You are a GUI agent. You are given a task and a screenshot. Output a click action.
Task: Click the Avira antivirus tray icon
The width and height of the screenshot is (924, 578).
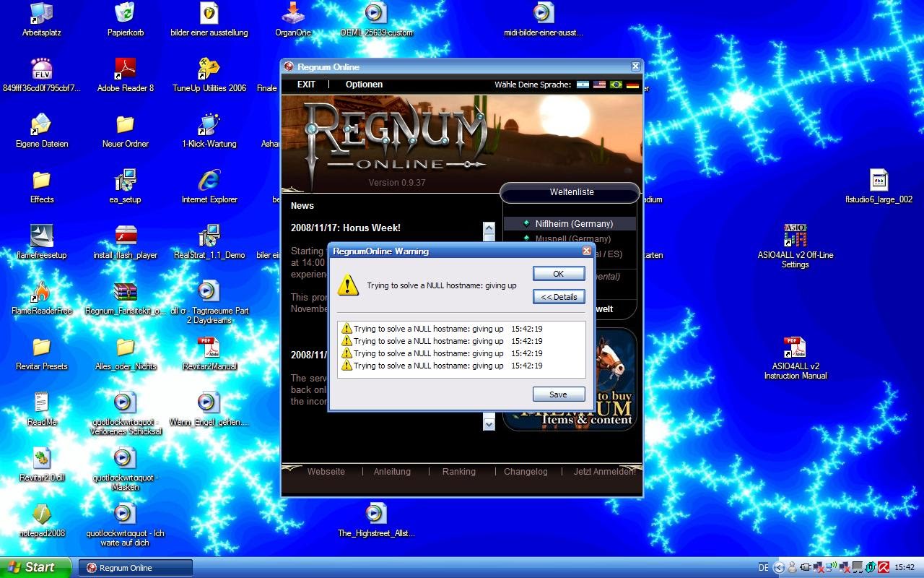(884, 568)
